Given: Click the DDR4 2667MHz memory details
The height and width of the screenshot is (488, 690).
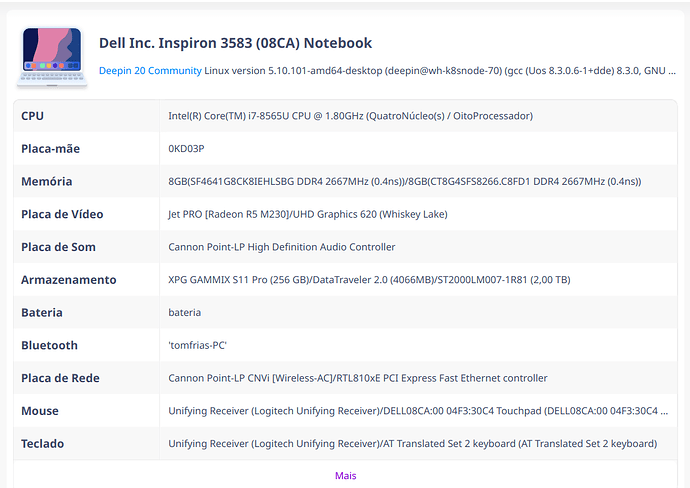Looking at the screenshot, I should tap(404, 181).
